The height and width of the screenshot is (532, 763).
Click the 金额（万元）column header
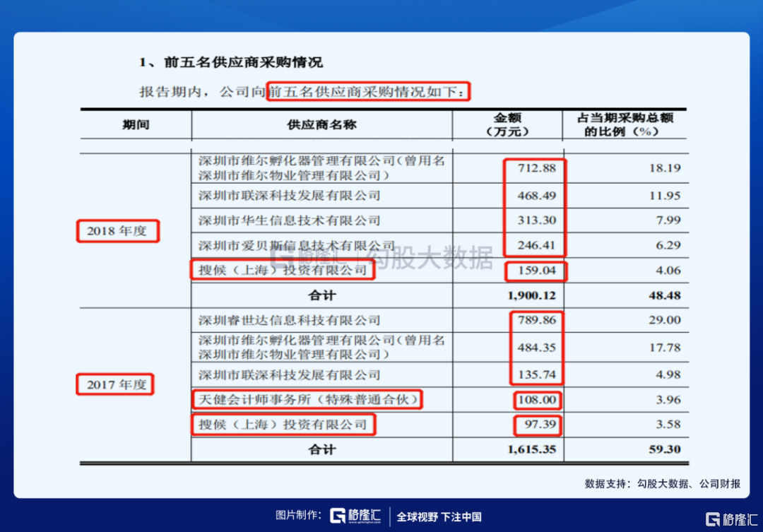[x=507, y=124]
